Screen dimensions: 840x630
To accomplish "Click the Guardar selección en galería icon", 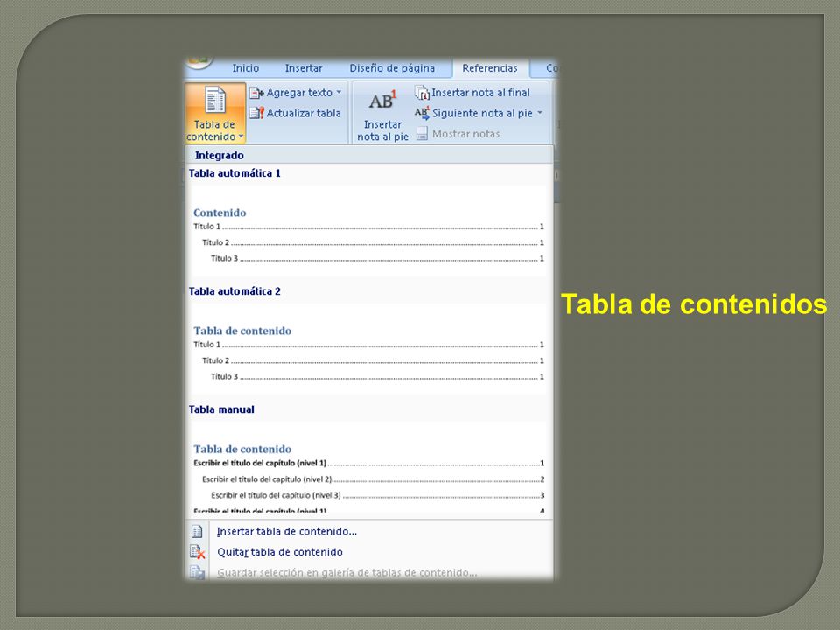I will 197,572.
